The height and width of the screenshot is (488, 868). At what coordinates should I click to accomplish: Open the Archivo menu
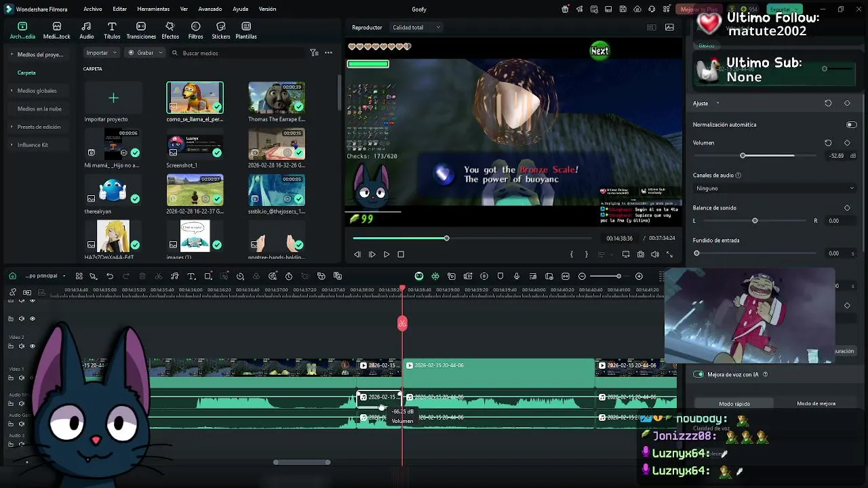pyautogui.click(x=93, y=9)
